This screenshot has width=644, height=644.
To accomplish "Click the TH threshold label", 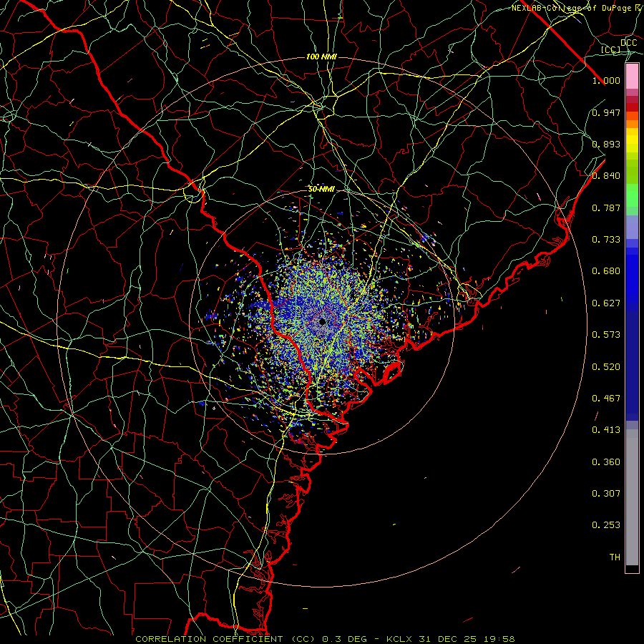I will pyautogui.click(x=615, y=557).
